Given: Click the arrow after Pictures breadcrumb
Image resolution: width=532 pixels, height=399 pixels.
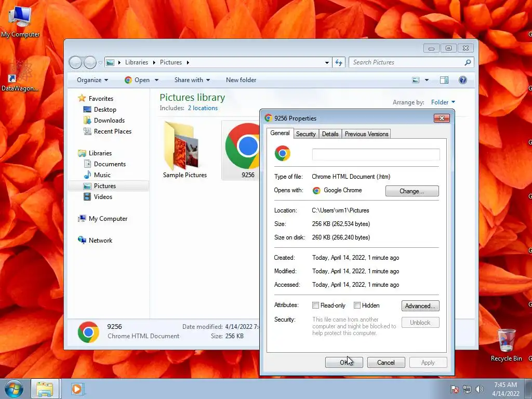Looking at the screenshot, I should click(x=188, y=62).
